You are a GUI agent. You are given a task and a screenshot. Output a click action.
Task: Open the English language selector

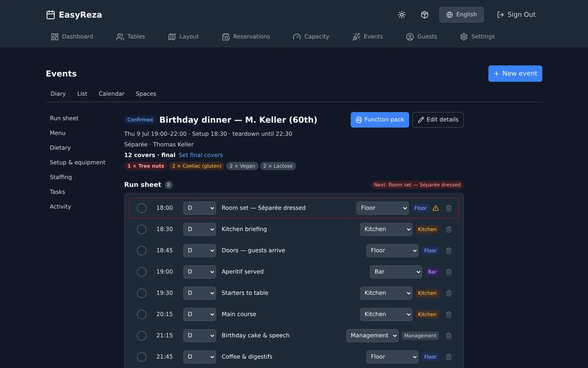pyautogui.click(x=461, y=15)
